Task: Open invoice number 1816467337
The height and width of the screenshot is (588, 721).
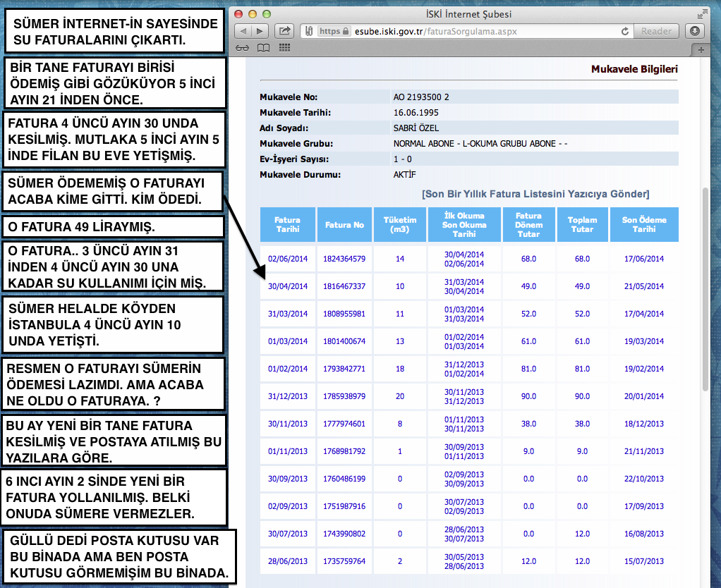Action: [x=344, y=286]
